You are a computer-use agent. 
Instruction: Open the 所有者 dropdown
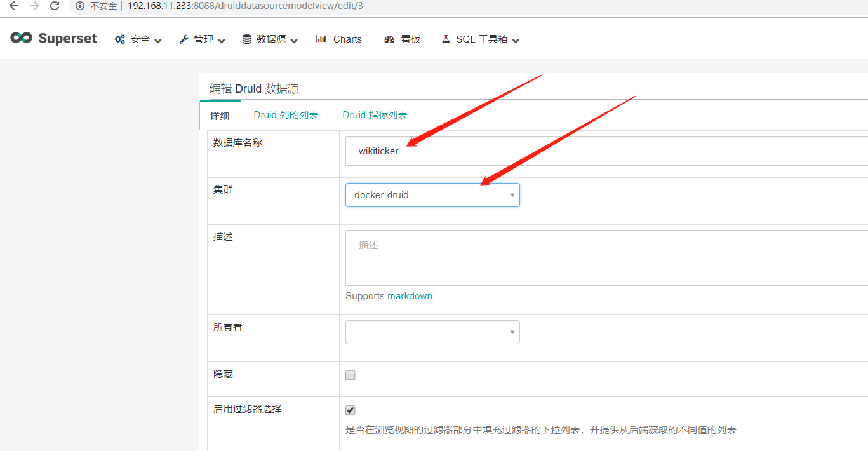pyautogui.click(x=432, y=332)
